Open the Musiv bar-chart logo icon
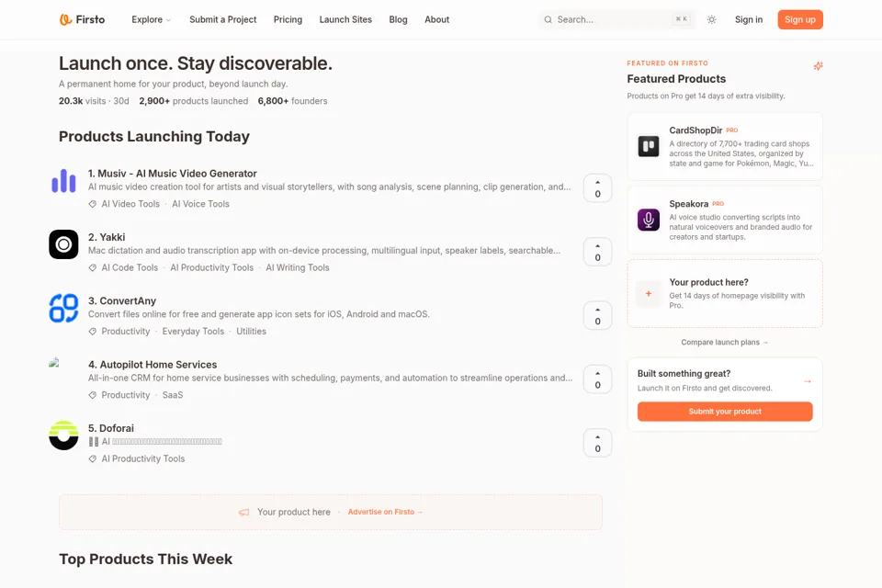The height and width of the screenshot is (588, 882). click(x=63, y=181)
